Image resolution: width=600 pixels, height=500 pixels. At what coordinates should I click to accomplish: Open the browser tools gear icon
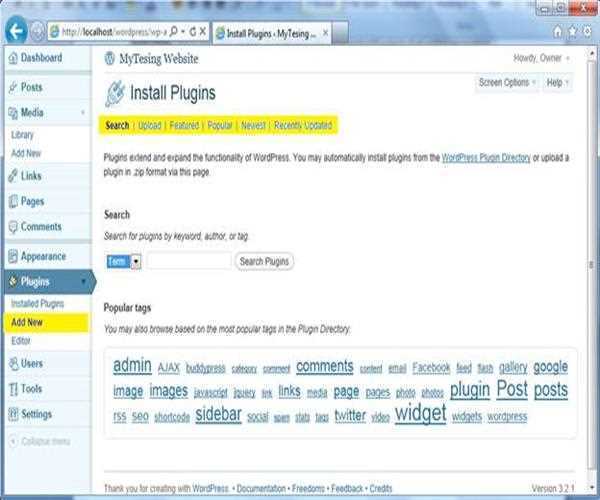(585, 32)
